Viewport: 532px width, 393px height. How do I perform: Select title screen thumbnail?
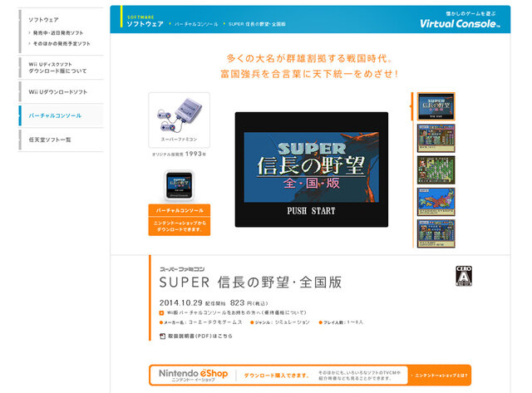436,106
